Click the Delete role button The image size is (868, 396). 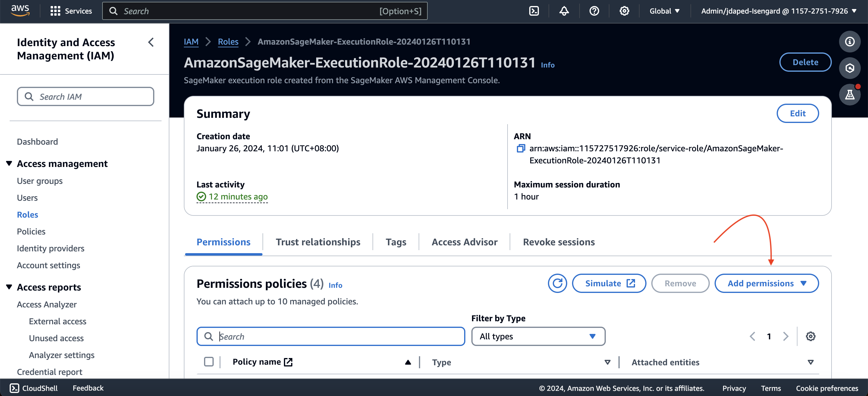[x=805, y=62]
